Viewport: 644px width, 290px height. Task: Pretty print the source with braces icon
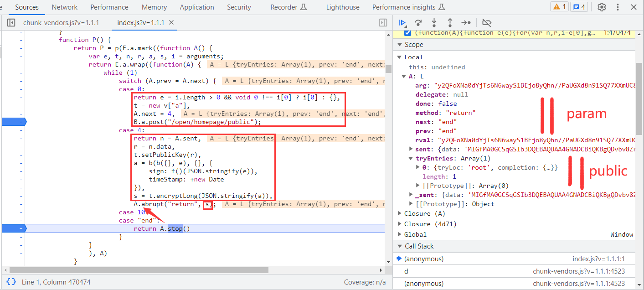12,282
